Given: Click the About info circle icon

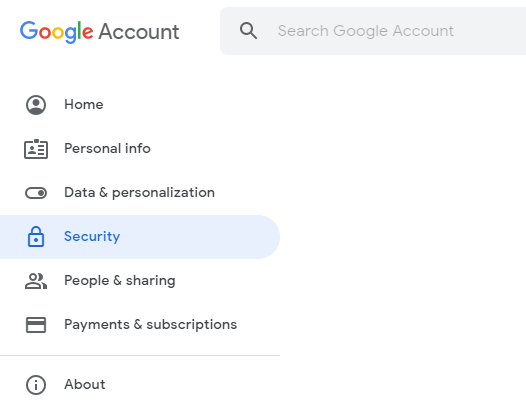Looking at the screenshot, I should tap(36, 385).
